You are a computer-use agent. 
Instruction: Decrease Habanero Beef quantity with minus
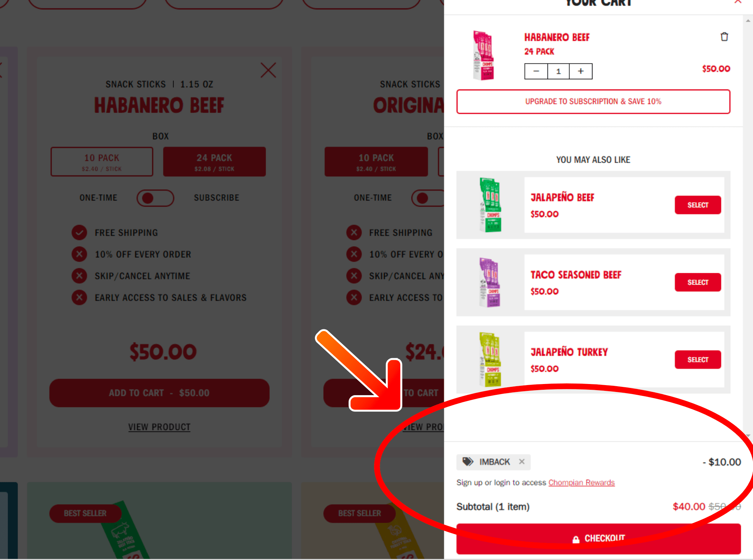click(x=536, y=71)
